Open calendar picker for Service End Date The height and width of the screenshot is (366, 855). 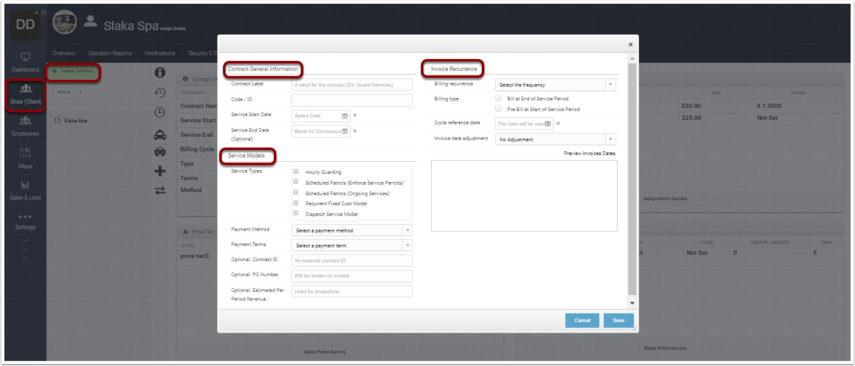click(x=345, y=131)
